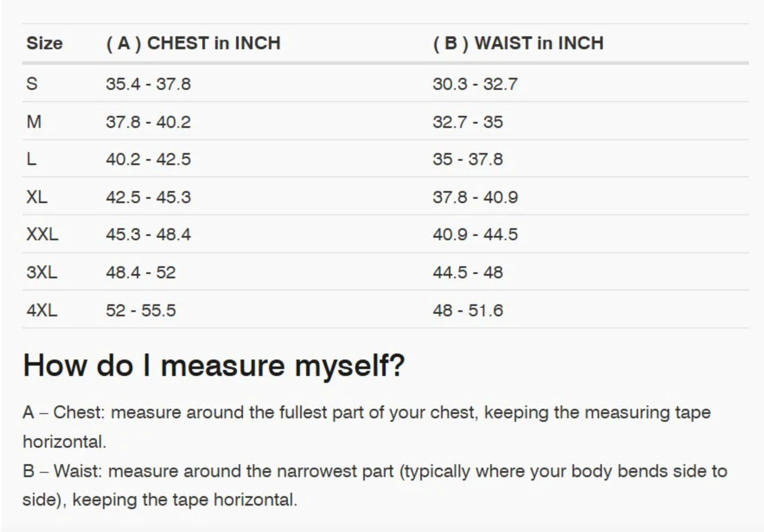Click the "( A ) CHEST in INCH" header
Screen dimensions: 764x532
[x=193, y=43]
